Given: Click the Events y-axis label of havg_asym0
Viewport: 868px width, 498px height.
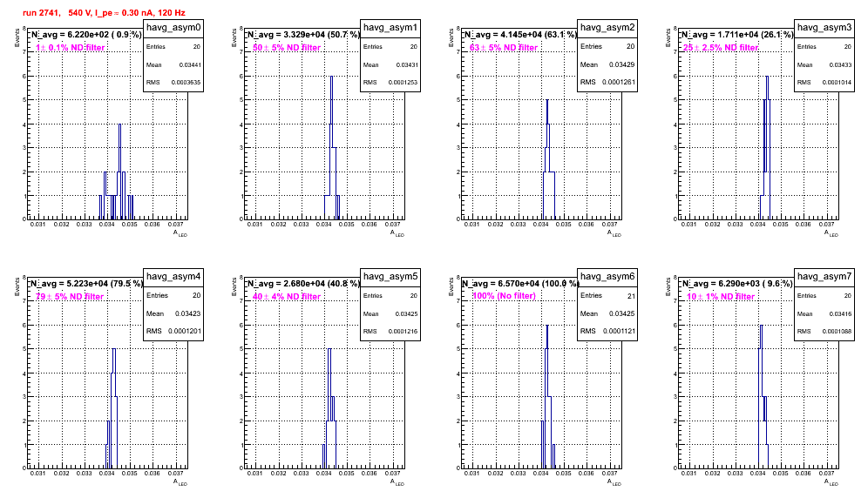Looking at the screenshot, I should pos(17,38).
